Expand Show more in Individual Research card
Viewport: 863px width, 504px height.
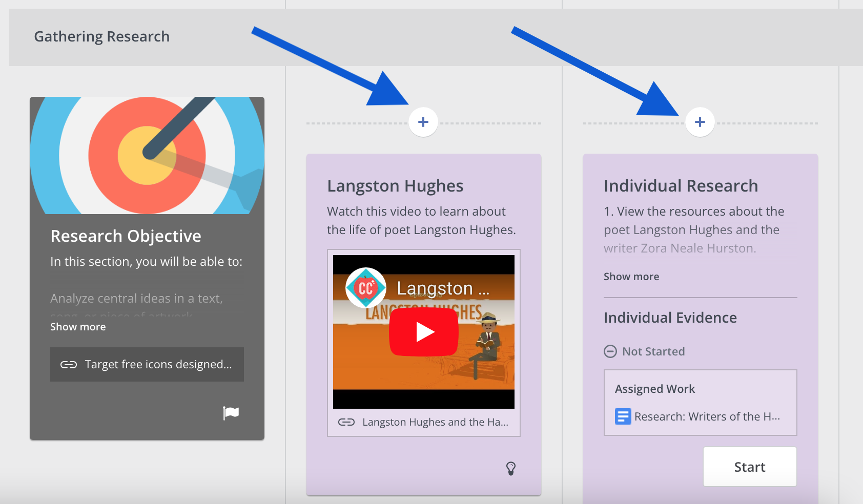[x=631, y=277]
